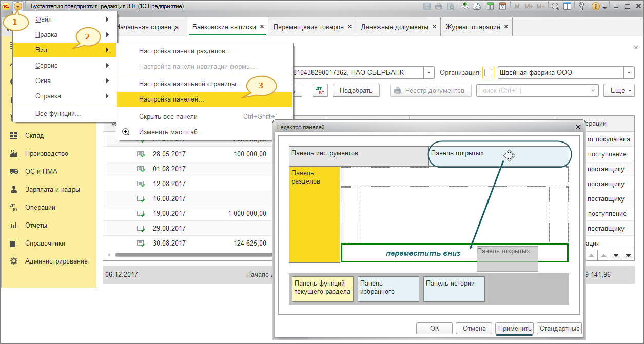Open ОС и НМА section in sidebar
This screenshot has width=644, height=344.
pyautogui.click(x=49, y=172)
